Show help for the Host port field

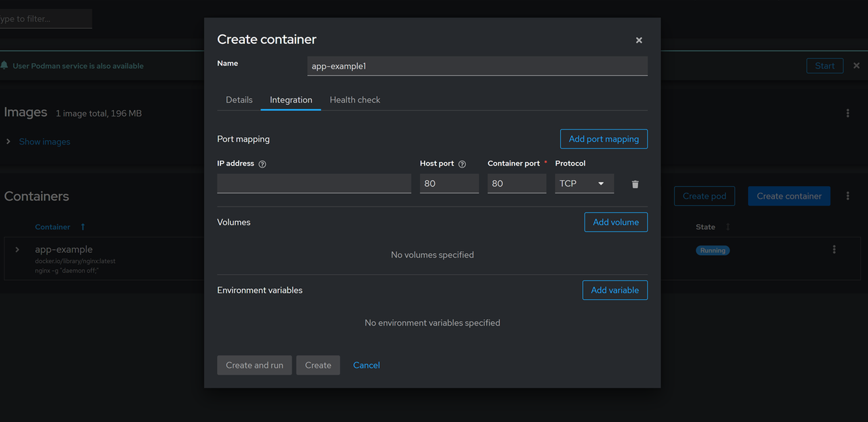pos(462,164)
